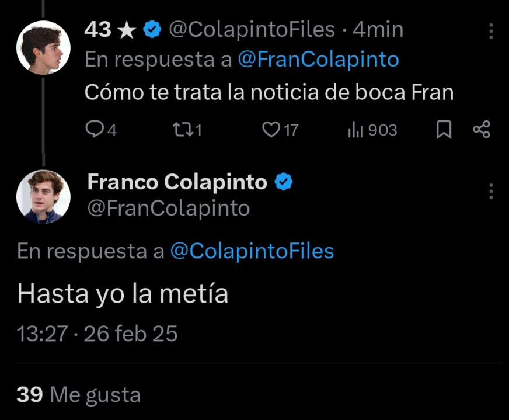Bookmark the ColapintoFiles tweet

(444, 130)
